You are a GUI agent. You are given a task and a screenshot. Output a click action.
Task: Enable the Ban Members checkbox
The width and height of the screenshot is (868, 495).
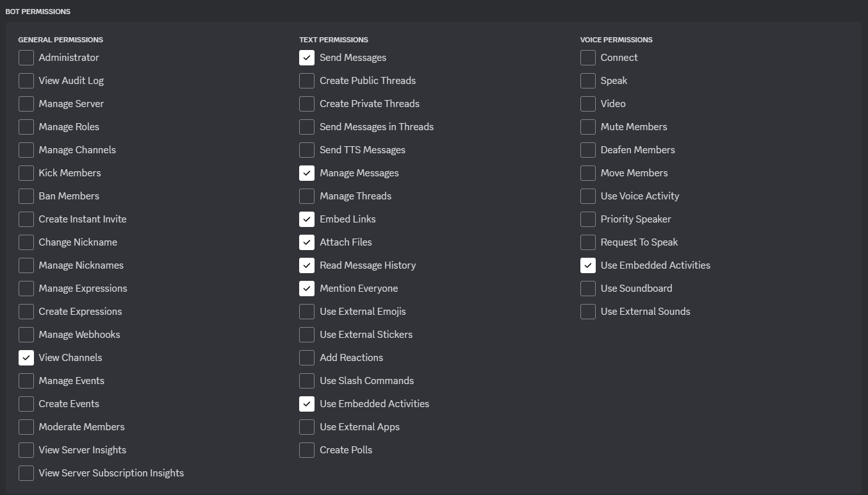click(x=26, y=196)
